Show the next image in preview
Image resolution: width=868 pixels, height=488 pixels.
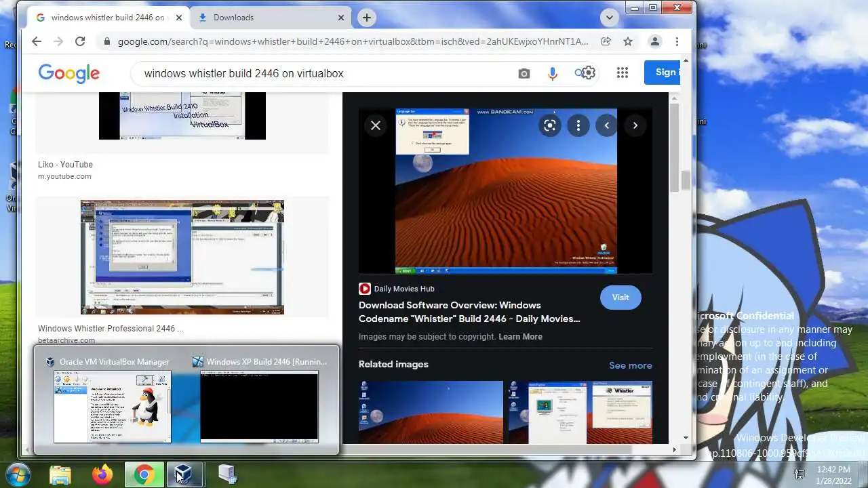635,125
